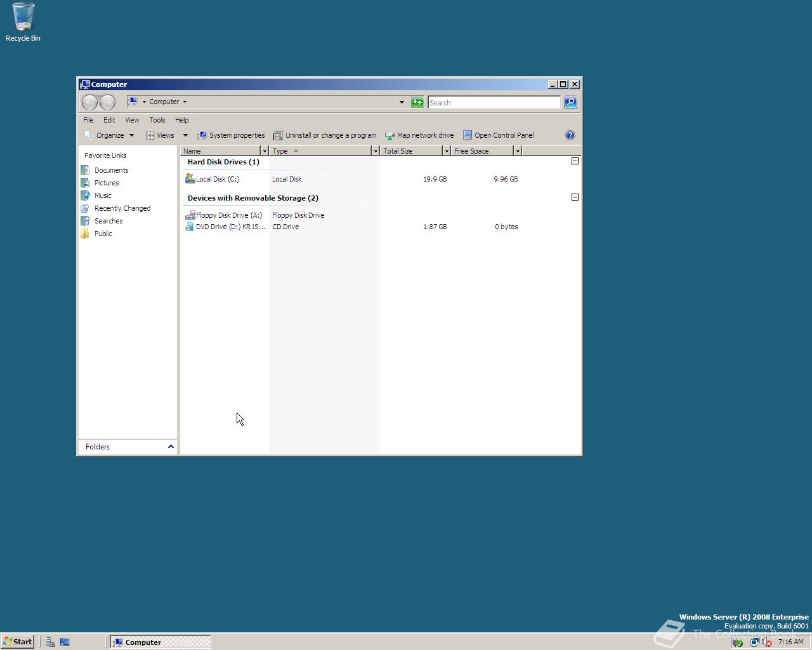The height and width of the screenshot is (650, 812).
Task: Click System properties in the toolbar
Action: pyautogui.click(x=231, y=135)
